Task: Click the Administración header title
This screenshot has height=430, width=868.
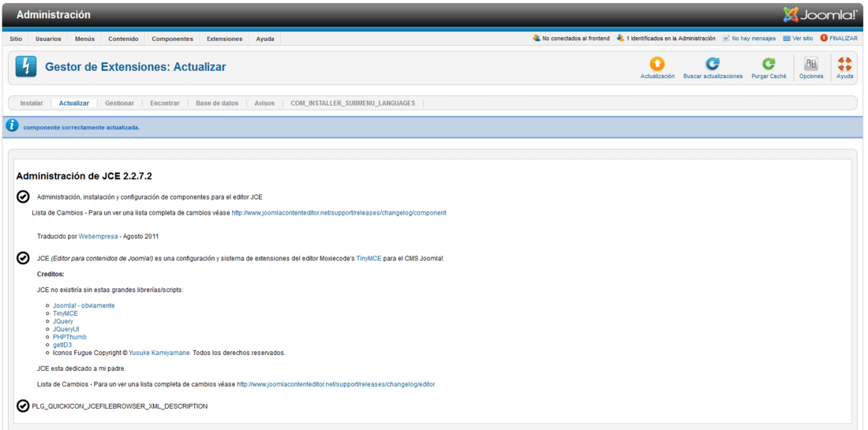Action: tap(53, 15)
